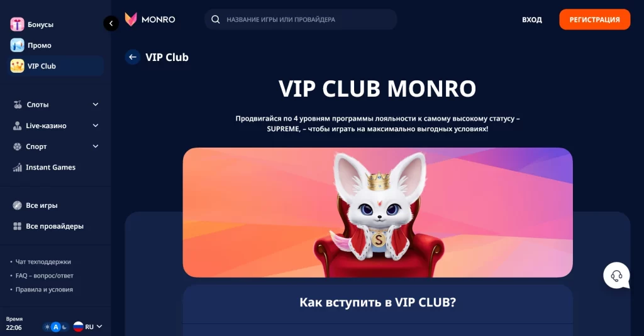Click the РЕГИСТРАЦИЯ button

[x=595, y=19]
